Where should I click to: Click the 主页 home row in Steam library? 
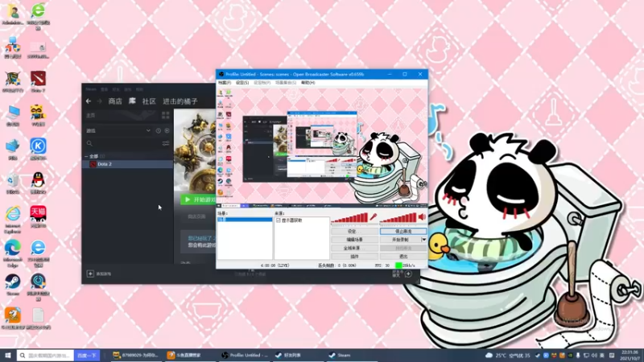(122, 115)
